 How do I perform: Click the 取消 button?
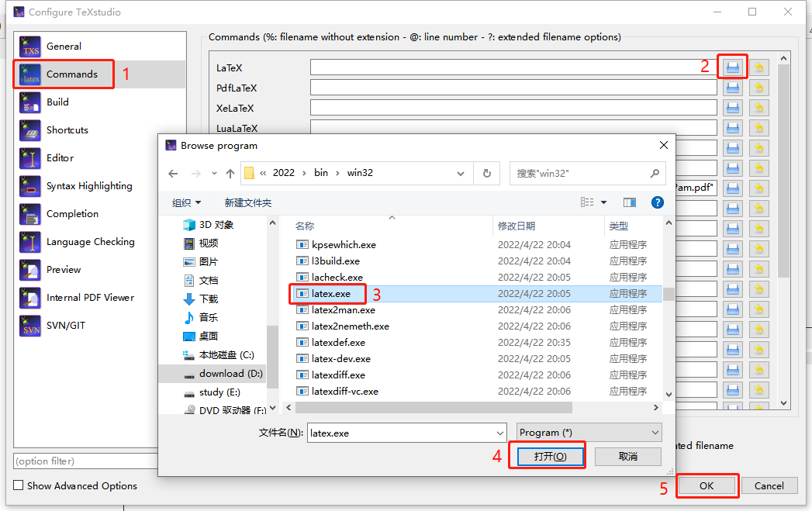coord(627,456)
